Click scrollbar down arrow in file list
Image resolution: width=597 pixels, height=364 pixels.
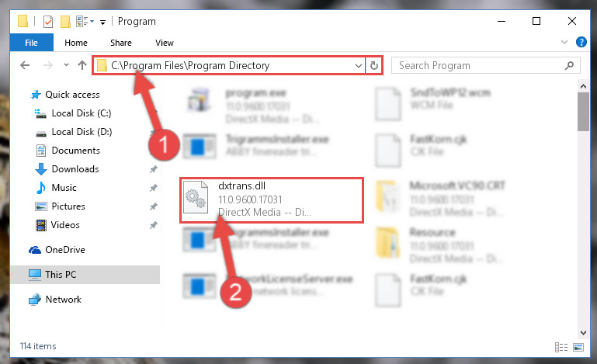click(583, 332)
